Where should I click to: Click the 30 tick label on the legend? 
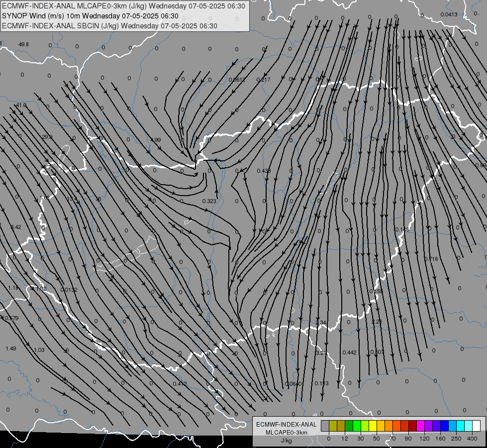(361, 439)
